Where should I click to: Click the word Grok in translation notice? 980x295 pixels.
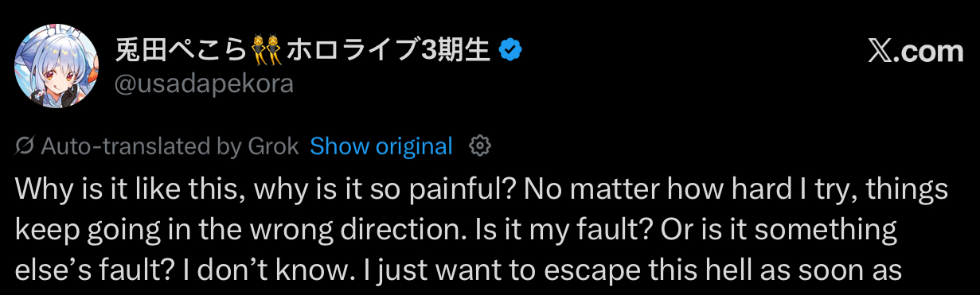(272, 146)
